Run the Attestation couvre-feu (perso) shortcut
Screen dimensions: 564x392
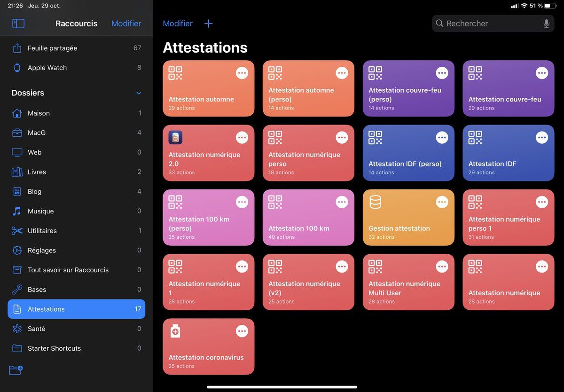(408, 88)
